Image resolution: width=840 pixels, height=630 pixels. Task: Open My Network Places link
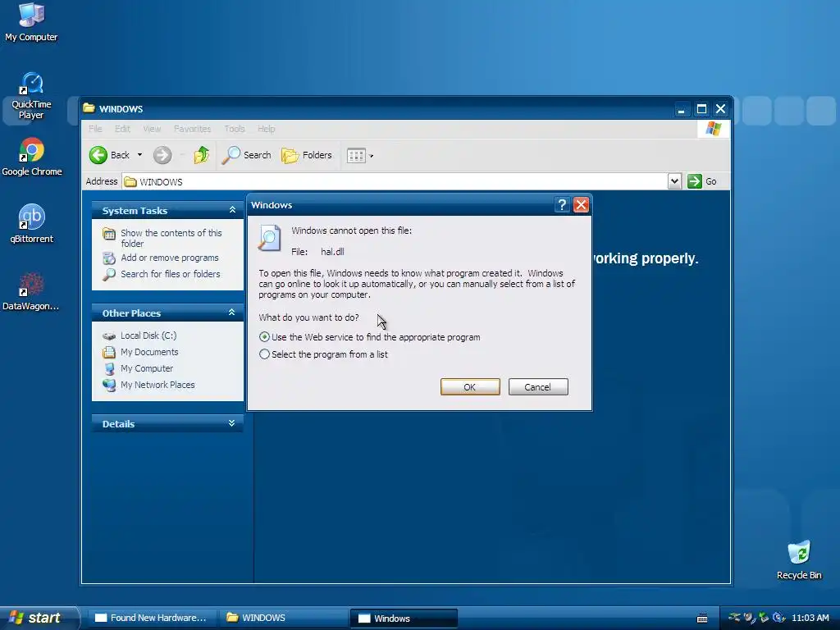point(157,385)
